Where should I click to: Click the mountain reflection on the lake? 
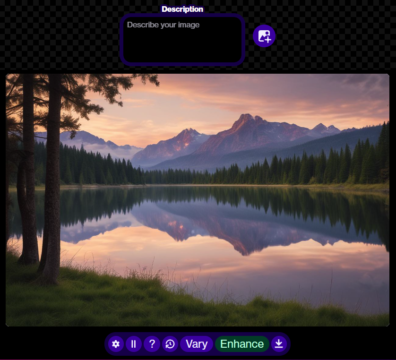(217, 227)
